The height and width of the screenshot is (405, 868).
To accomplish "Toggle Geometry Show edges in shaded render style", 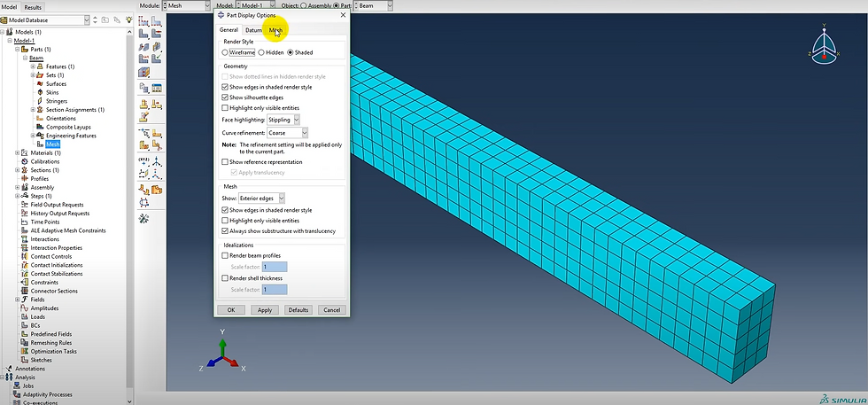I will pos(225,87).
